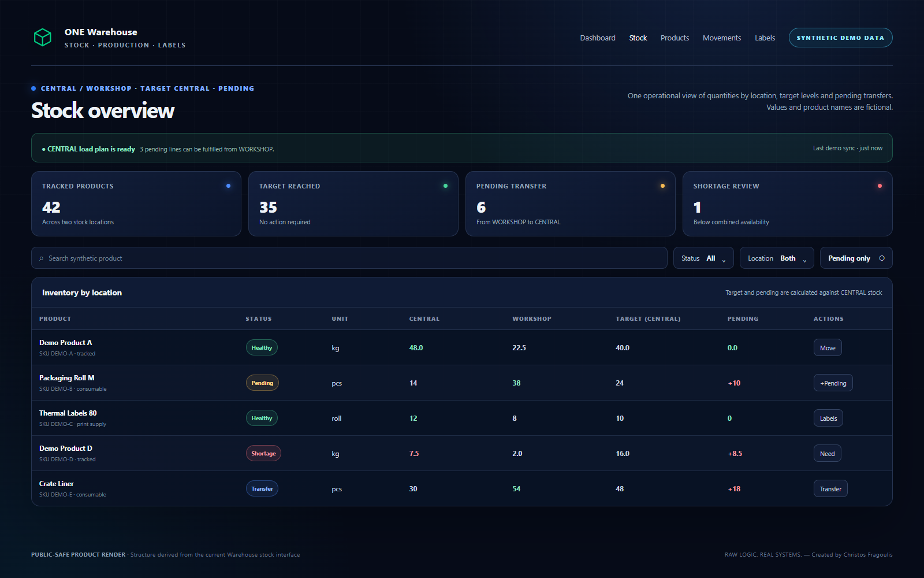Click green dot on Target Reached card

pyautogui.click(x=445, y=186)
